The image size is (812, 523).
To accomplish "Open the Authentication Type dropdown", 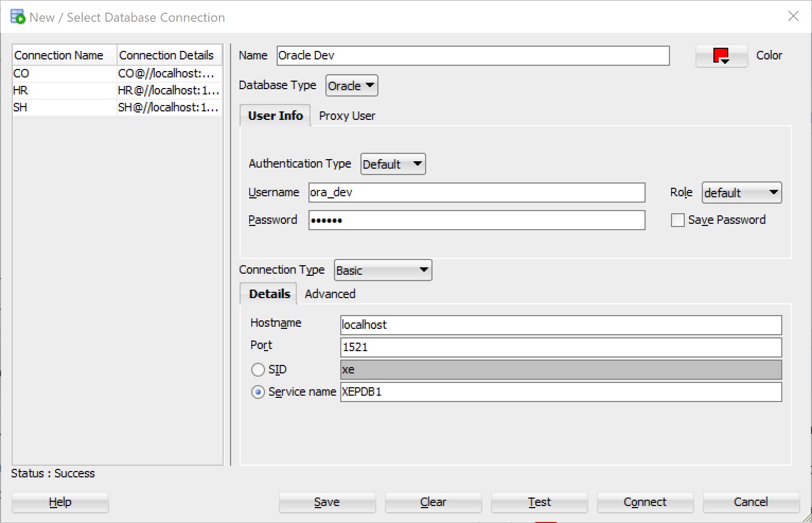I will coord(393,164).
